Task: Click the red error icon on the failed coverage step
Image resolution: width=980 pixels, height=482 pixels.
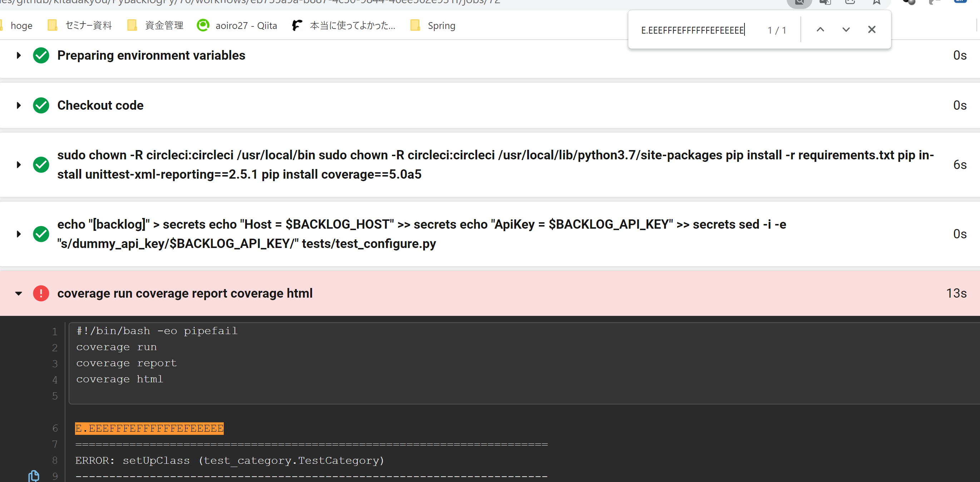Action: (x=41, y=293)
